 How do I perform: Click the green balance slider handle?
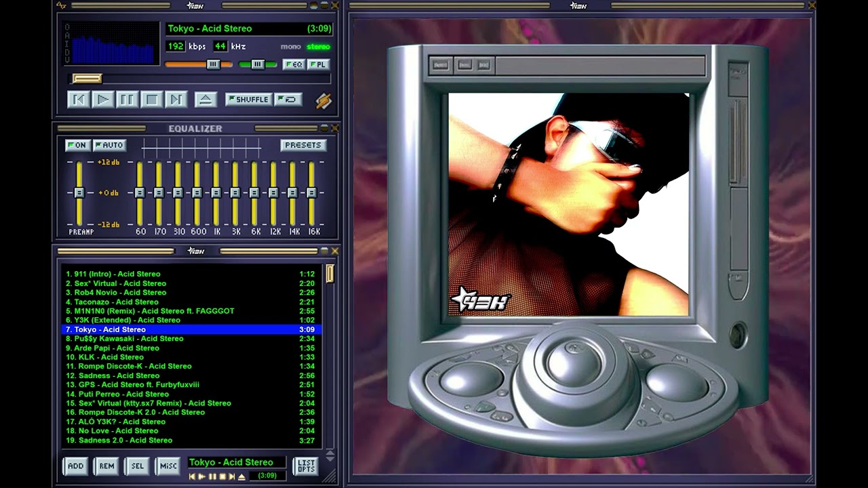258,64
